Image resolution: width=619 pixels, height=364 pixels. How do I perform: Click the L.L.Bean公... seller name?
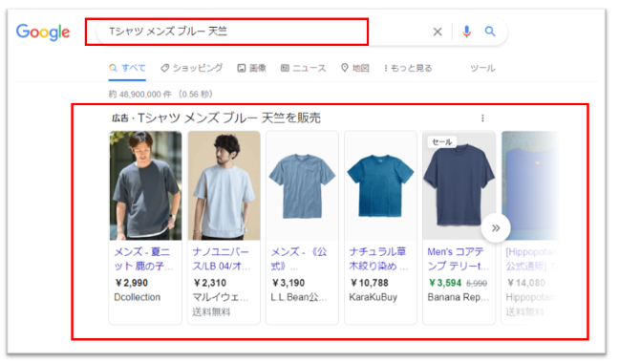298,297
